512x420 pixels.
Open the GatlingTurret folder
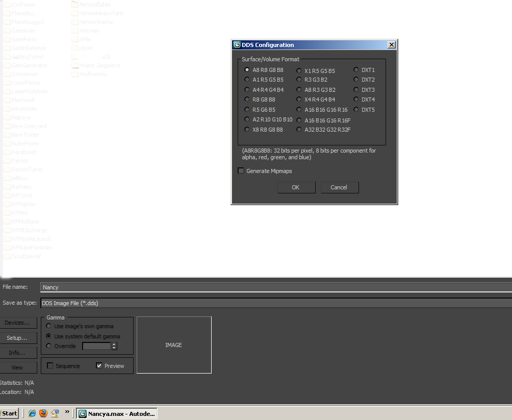(24, 57)
